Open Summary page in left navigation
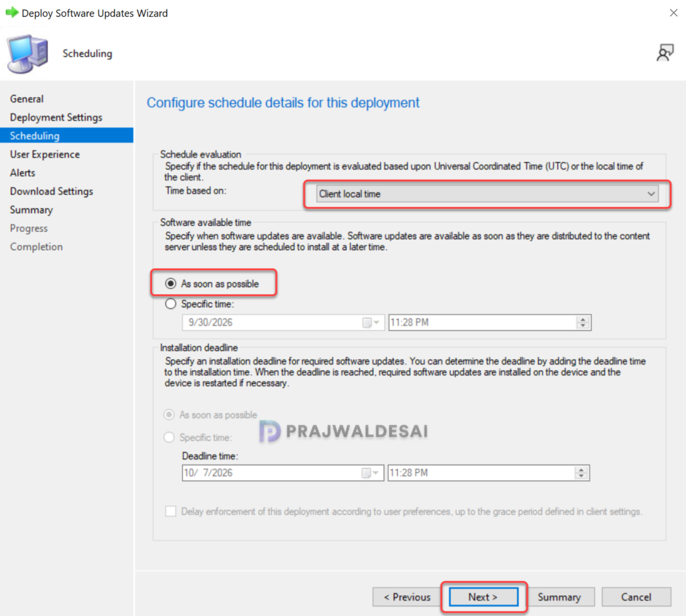686x616 pixels. tap(31, 210)
